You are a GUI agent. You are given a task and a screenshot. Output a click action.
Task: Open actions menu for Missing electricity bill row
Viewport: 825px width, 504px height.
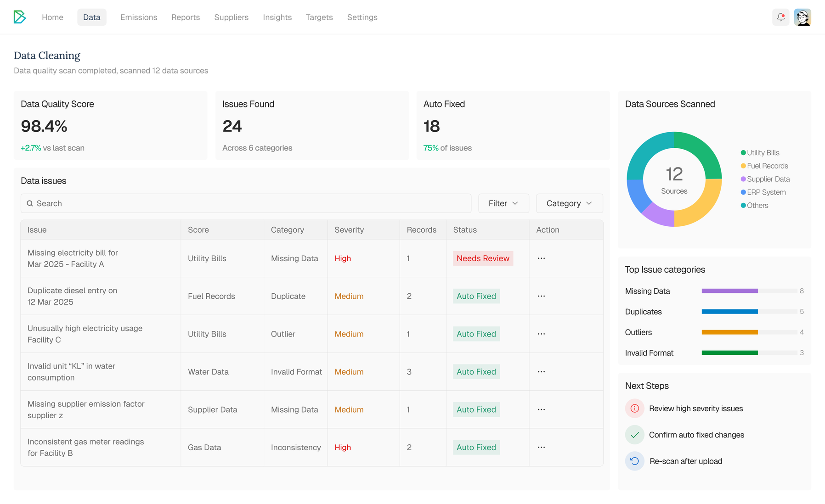(x=541, y=258)
